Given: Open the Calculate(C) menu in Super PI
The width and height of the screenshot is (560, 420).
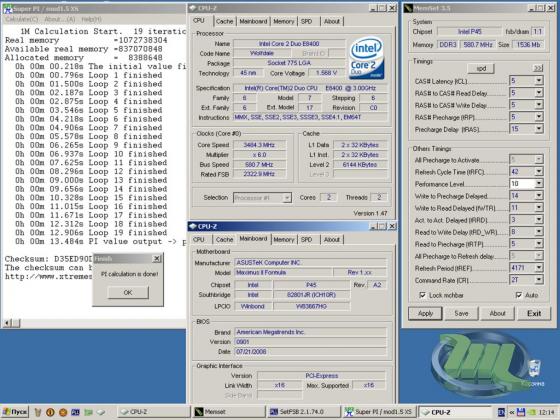Looking at the screenshot, I should pyautogui.click(x=22, y=19).
